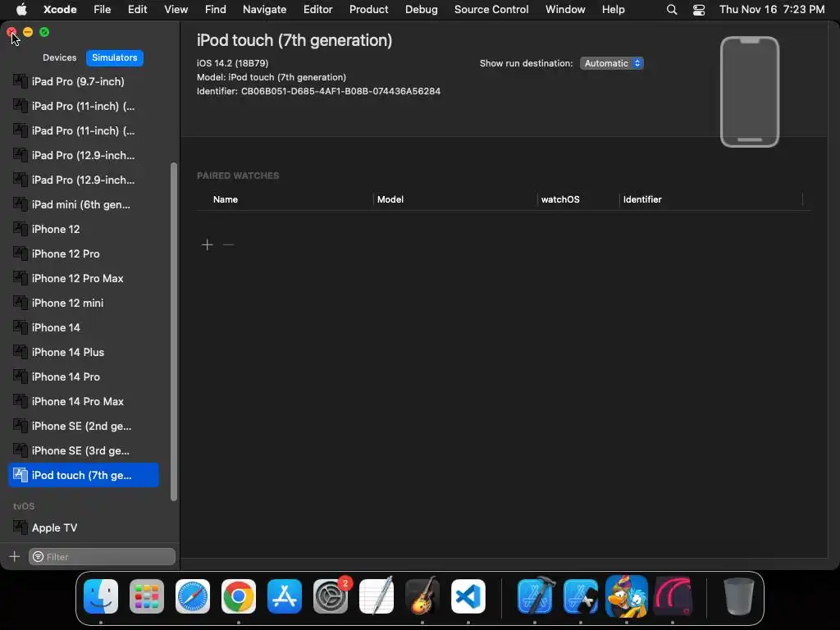Image resolution: width=840 pixels, height=630 pixels.
Task: Open Spotlight search in the menu bar
Action: click(x=672, y=10)
